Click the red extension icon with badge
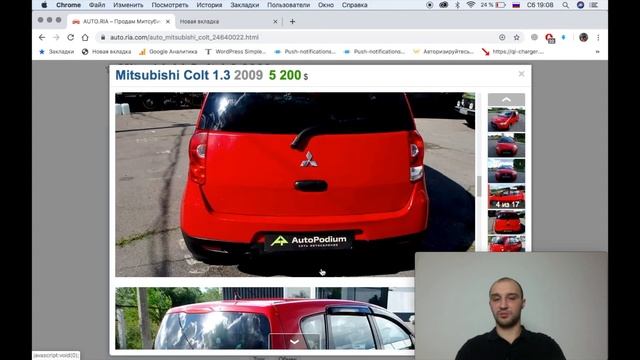 coord(549,38)
